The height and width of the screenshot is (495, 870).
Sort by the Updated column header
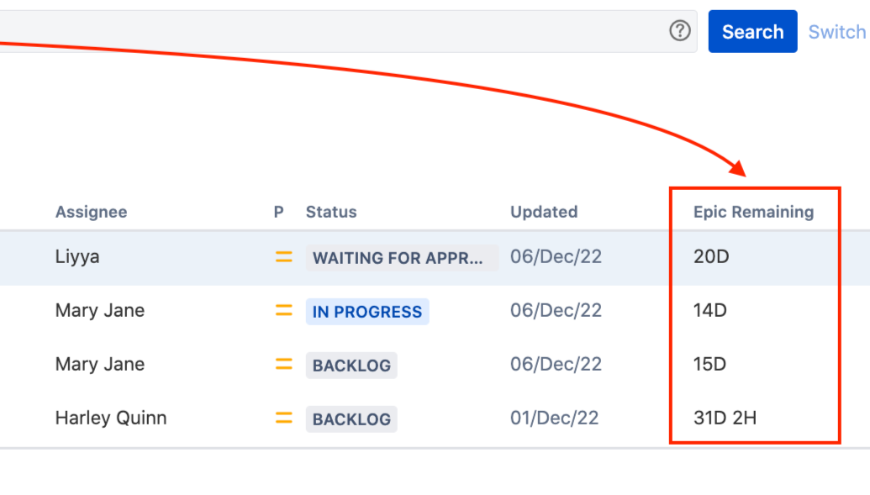tap(544, 212)
